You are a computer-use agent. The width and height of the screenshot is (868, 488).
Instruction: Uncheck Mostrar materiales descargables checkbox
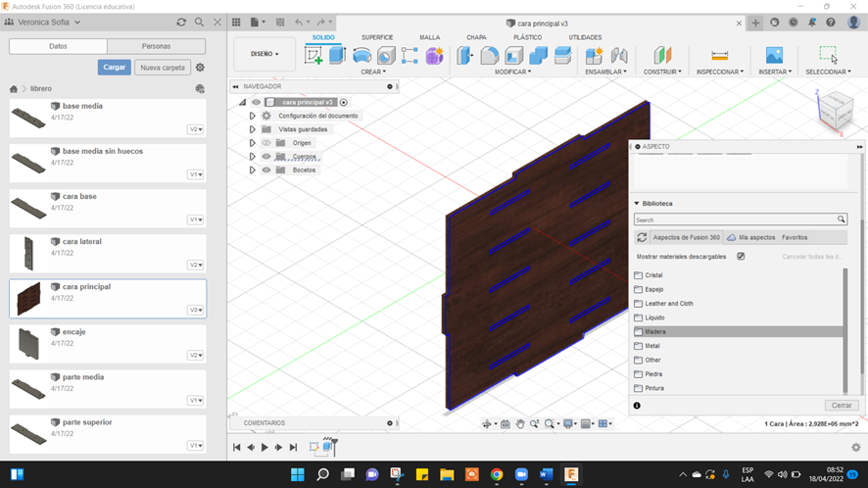[x=741, y=257]
